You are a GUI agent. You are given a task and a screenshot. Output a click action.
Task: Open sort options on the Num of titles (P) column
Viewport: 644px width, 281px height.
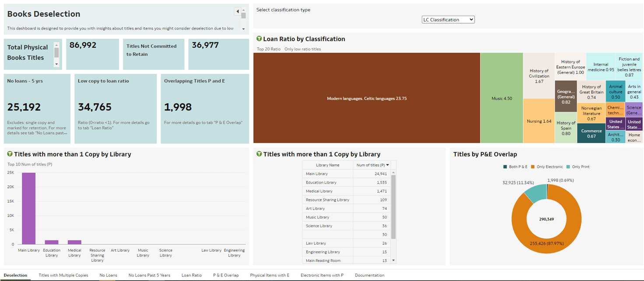[387, 165]
